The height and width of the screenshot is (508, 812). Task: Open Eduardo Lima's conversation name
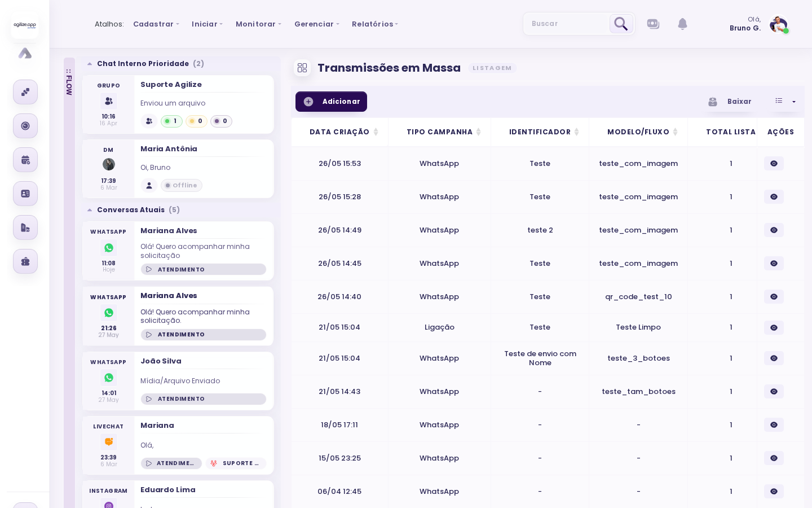(168, 490)
